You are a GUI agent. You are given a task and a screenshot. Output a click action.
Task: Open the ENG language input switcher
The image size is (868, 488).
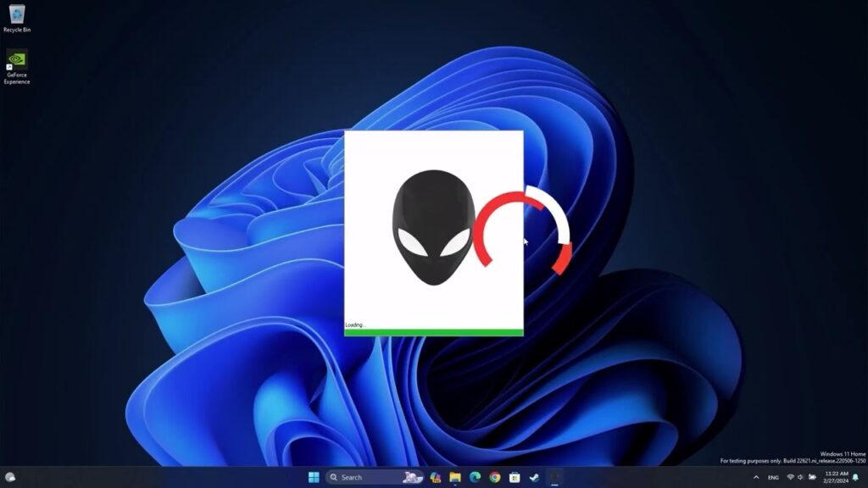tap(773, 477)
